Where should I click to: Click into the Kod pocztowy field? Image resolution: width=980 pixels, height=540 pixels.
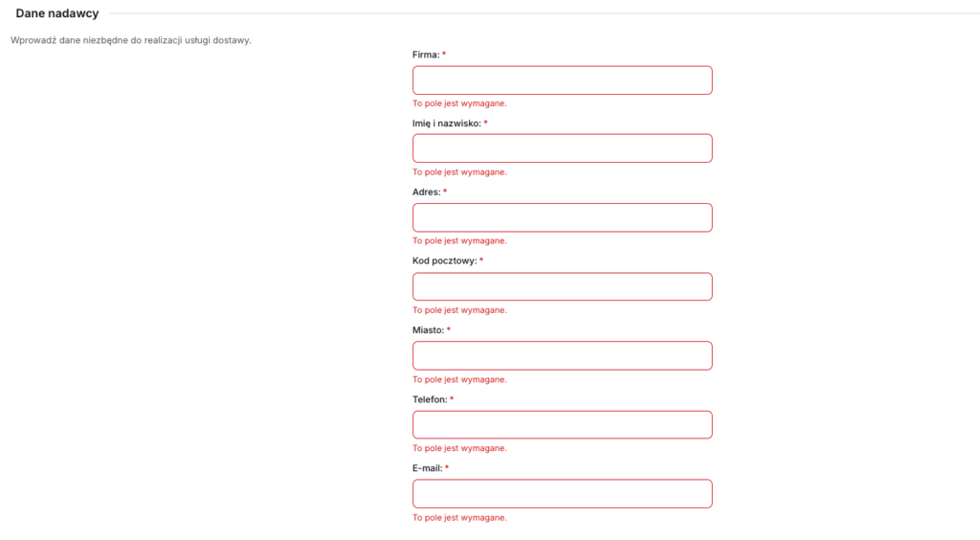click(562, 286)
